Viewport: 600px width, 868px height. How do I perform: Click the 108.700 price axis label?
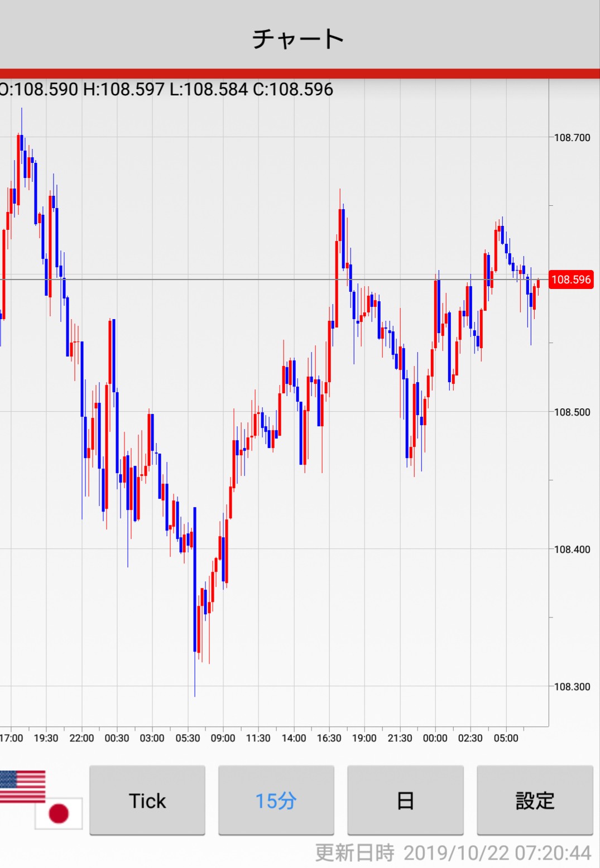coord(572,138)
